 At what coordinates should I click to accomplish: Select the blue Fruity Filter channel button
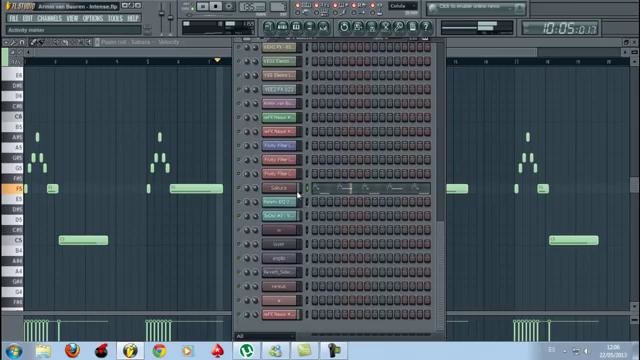click(x=279, y=146)
